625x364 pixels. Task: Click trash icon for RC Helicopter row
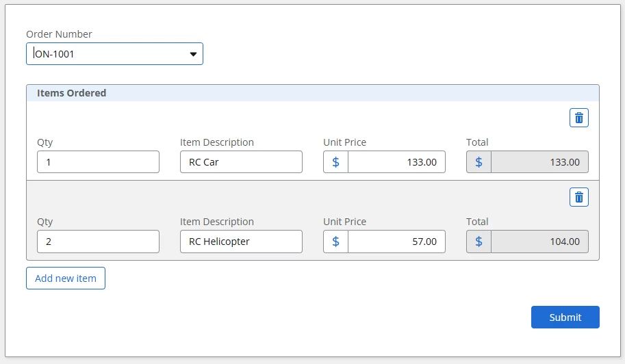click(579, 197)
